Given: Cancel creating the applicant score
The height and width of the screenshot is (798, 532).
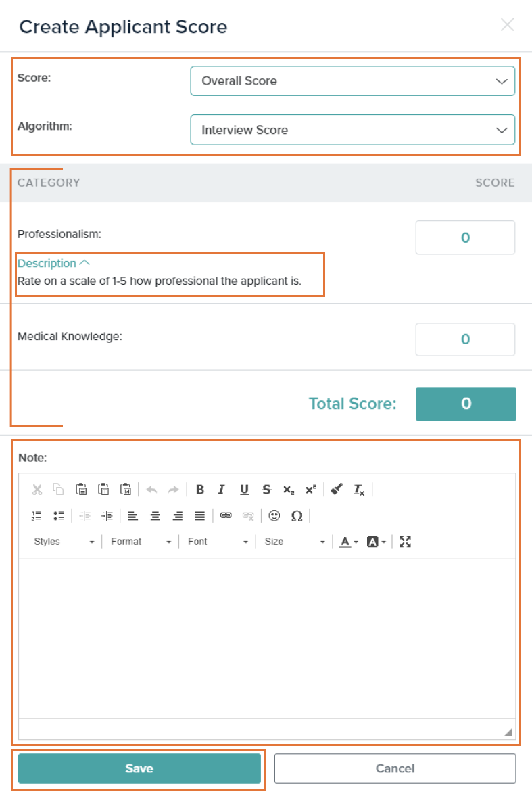Looking at the screenshot, I should coord(395,768).
